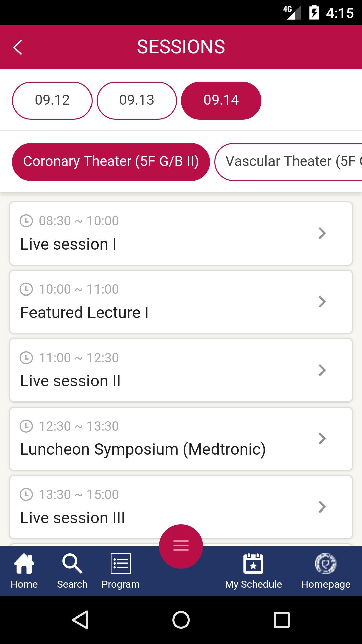The width and height of the screenshot is (362, 644).
Task: Open the Home tab icon
Action: click(x=24, y=564)
